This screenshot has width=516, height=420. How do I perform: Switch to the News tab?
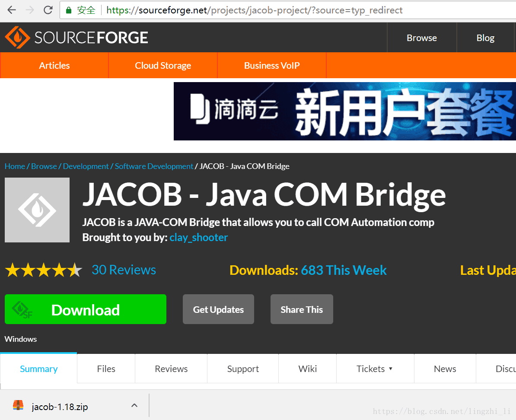[445, 369]
